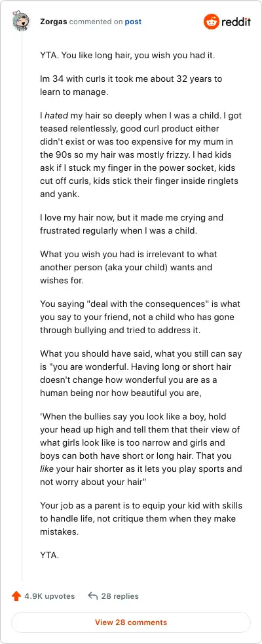
Task: Click the final standalone "YTA." line
Action: [x=49, y=555]
